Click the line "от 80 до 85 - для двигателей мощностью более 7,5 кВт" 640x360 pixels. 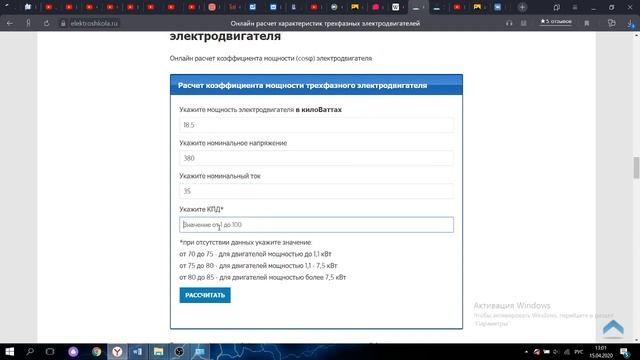[262, 277]
